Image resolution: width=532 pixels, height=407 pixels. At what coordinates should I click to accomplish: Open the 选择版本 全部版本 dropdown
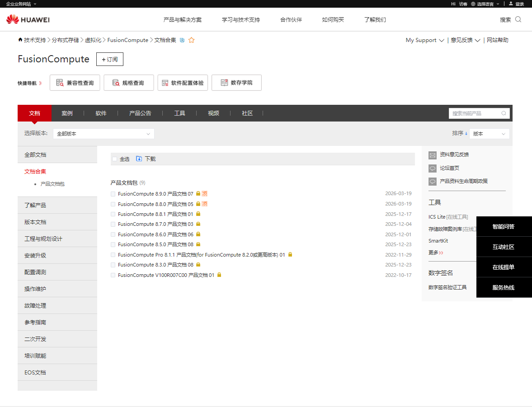(104, 134)
